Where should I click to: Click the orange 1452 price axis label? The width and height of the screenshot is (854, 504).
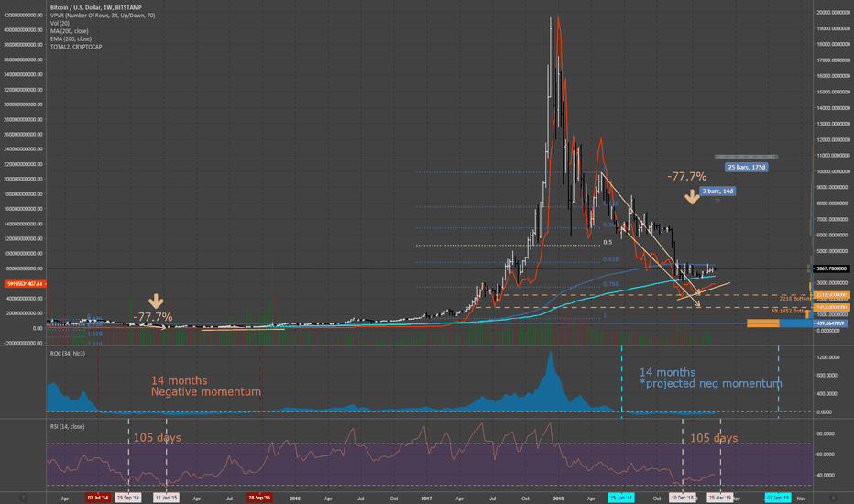[831, 307]
